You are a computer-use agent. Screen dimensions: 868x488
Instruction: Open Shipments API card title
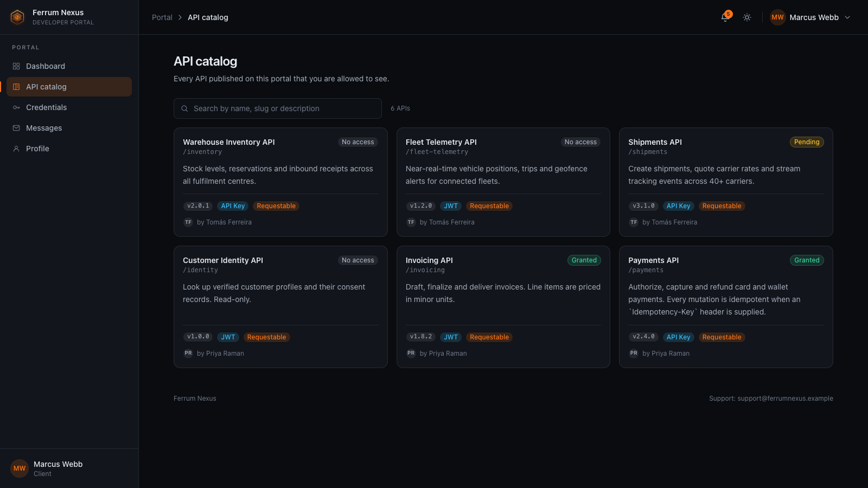pos(655,142)
